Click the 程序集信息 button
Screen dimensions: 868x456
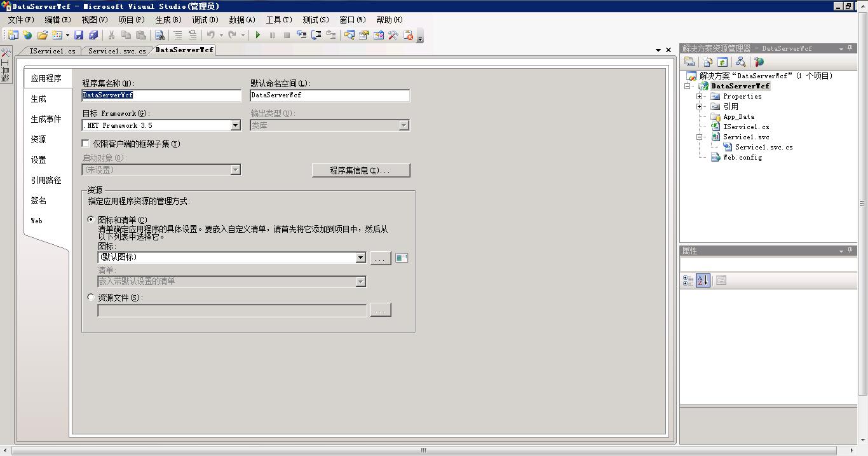(x=361, y=170)
